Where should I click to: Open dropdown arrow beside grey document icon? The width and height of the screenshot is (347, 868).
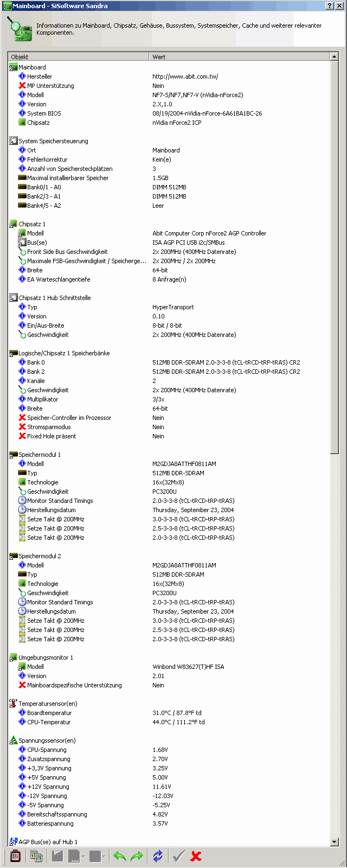83,857
